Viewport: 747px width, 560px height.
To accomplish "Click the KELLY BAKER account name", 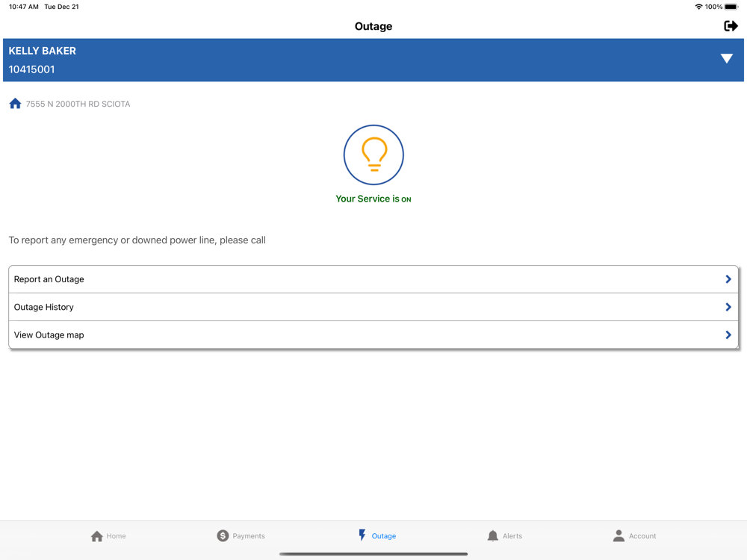I will coord(42,51).
